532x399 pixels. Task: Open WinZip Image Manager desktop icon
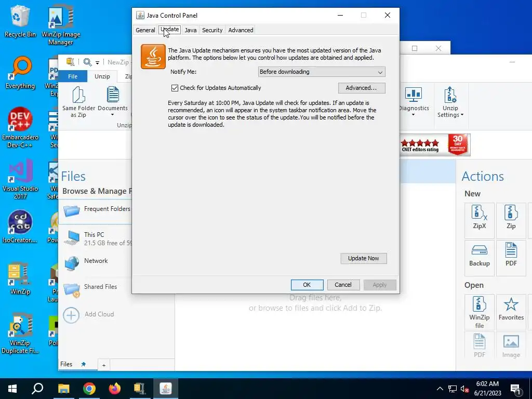click(x=61, y=25)
